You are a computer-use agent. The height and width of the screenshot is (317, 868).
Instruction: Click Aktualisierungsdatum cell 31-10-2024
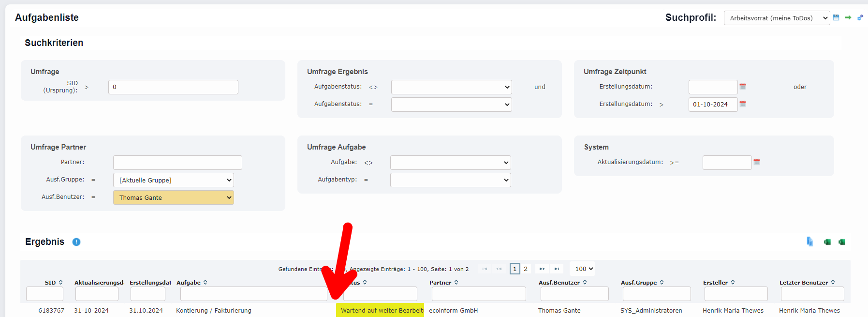pos(91,311)
